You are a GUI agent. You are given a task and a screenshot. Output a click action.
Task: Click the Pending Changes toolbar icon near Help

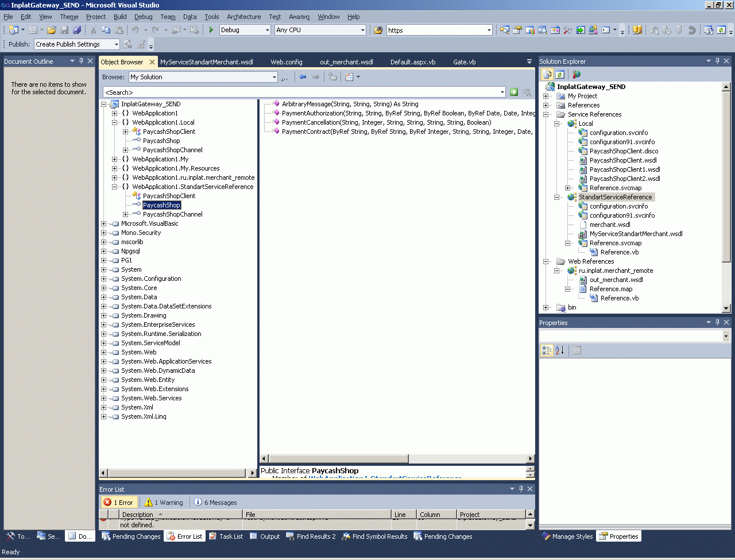click(709, 30)
